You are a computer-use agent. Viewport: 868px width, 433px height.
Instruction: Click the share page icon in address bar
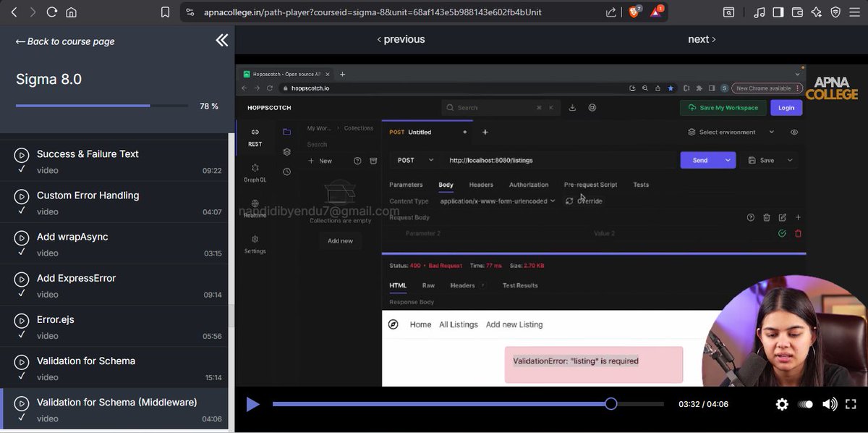(611, 12)
